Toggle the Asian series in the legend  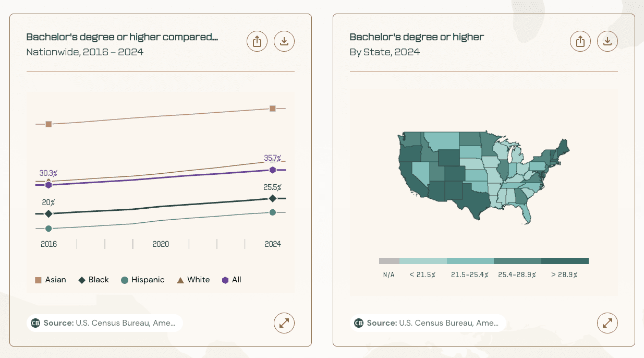coord(50,280)
